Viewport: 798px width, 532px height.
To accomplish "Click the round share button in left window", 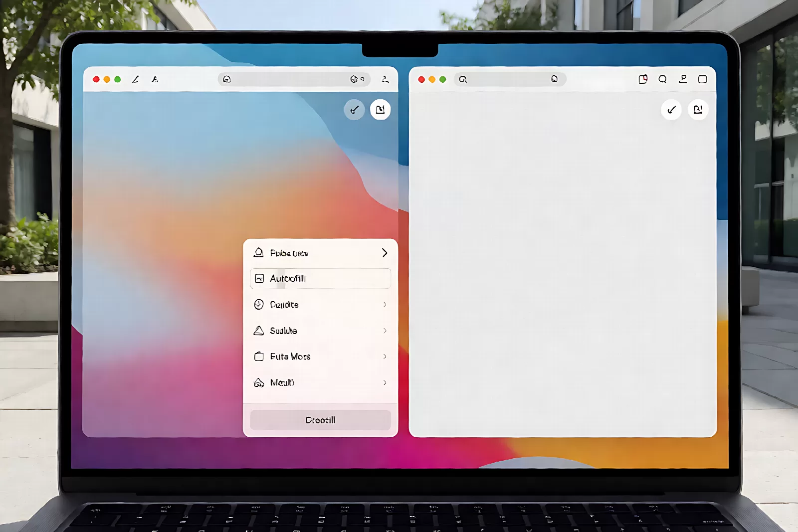I will 380,110.
